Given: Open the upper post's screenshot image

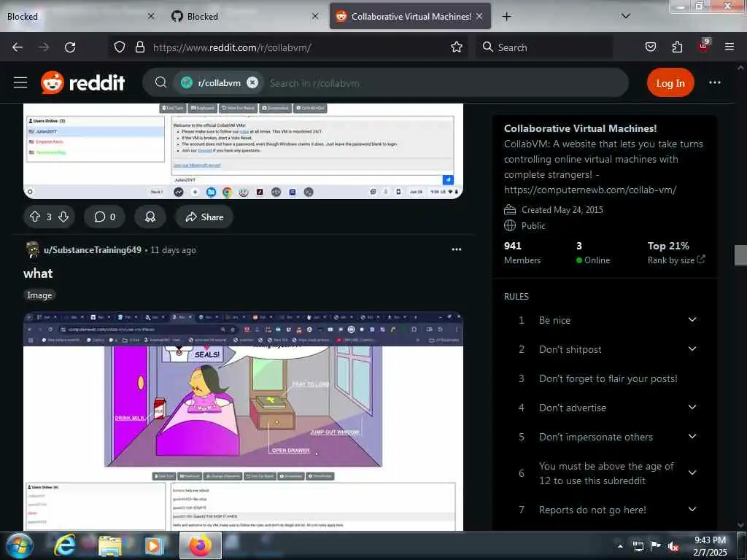Looking at the screenshot, I should point(243,151).
